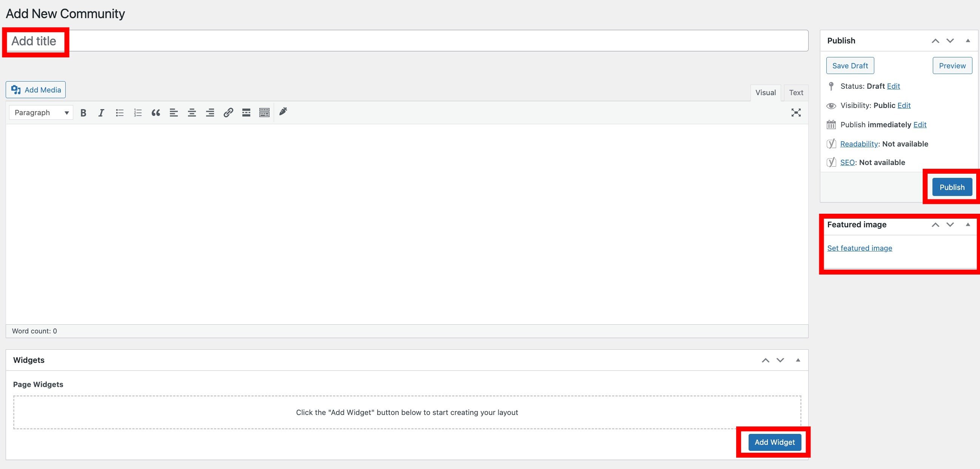The height and width of the screenshot is (469, 980).
Task: Insert Read More tag
Action: pos(246,113)
